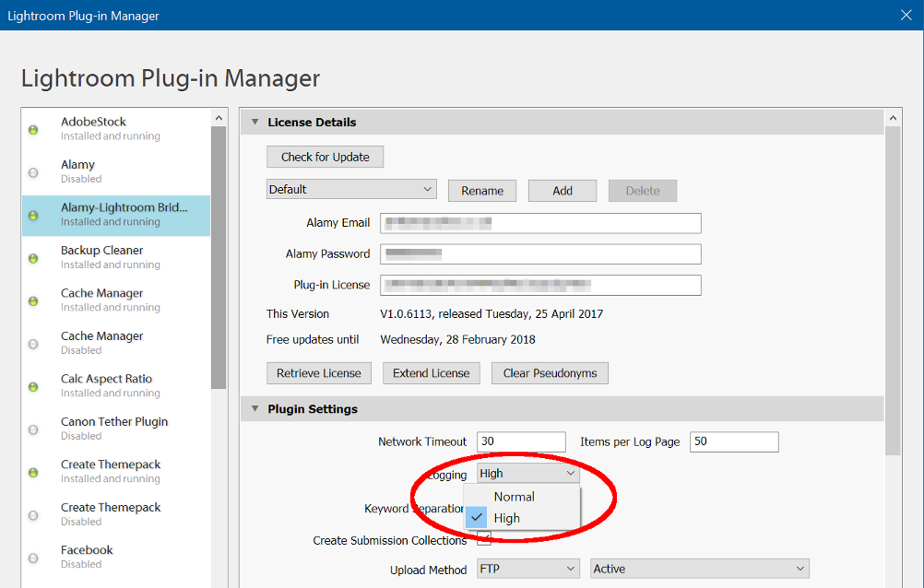Collapse the Plugin Settings section

coord(255,409)
